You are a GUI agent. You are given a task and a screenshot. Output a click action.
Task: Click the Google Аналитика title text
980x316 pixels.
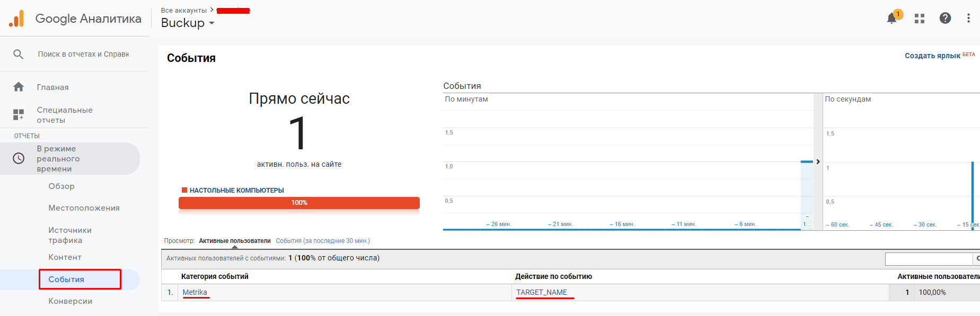pyautogui.click(x=89, y=19)
